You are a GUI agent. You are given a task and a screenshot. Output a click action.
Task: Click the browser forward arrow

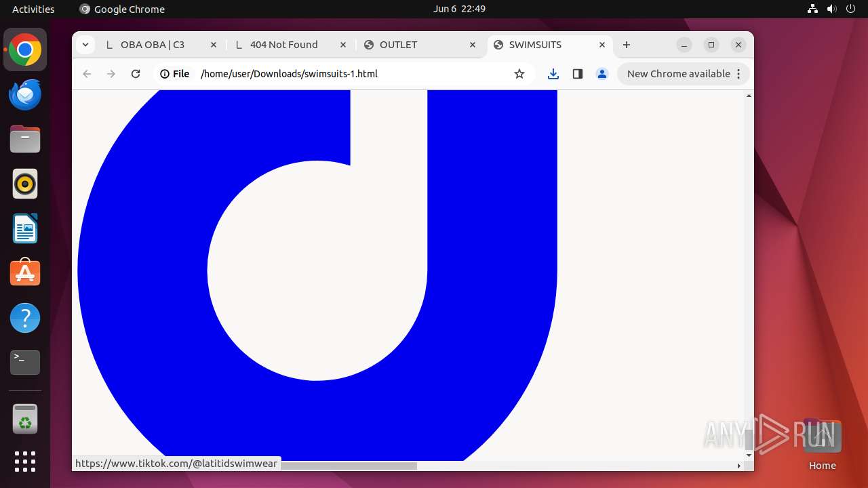point(111,74)
